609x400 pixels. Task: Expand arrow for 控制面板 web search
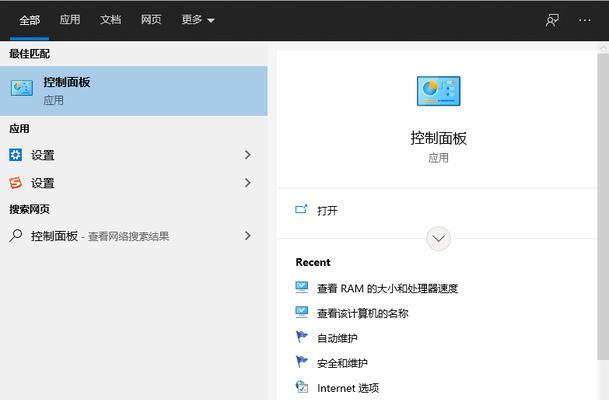coord(248,235)
